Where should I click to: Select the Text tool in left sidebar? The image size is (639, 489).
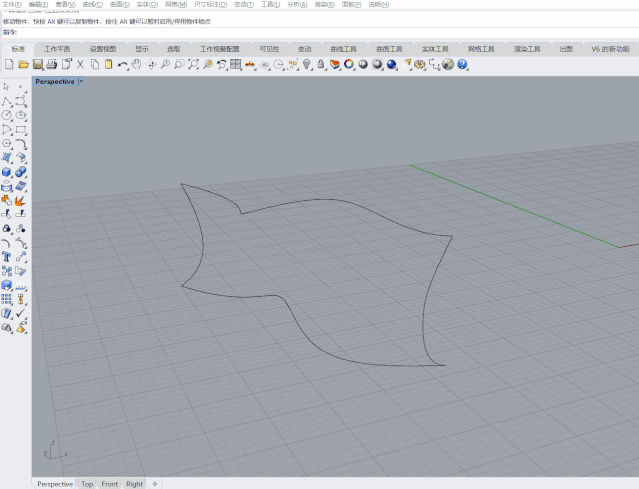pos(6,257)
